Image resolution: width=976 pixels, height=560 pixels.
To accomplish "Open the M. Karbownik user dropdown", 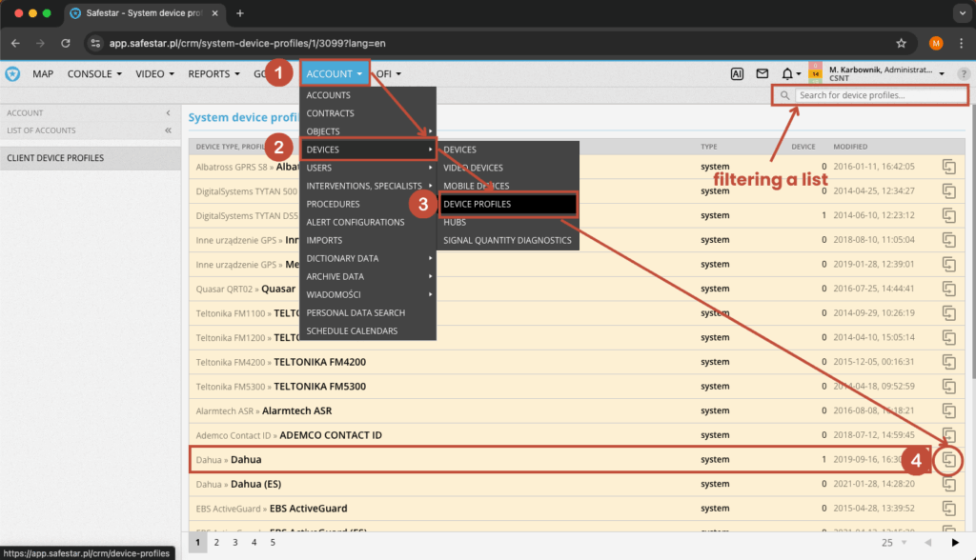I will tap(886, 73).
